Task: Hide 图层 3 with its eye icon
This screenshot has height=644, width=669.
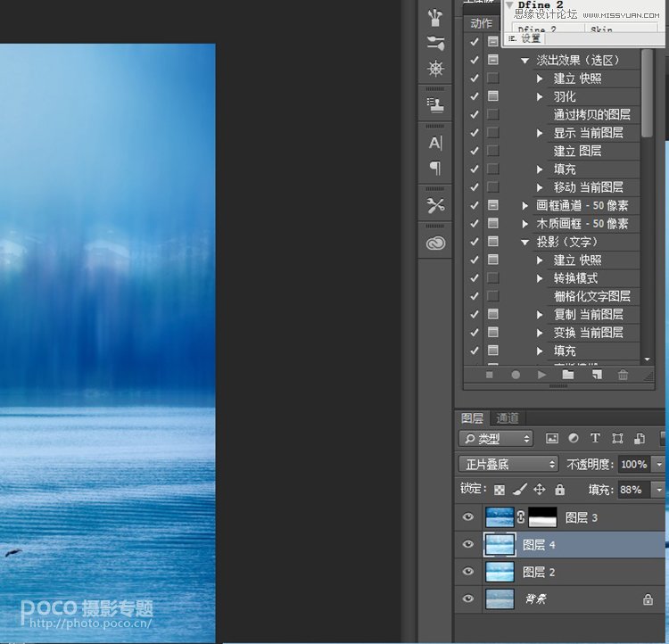Action: 468,516
